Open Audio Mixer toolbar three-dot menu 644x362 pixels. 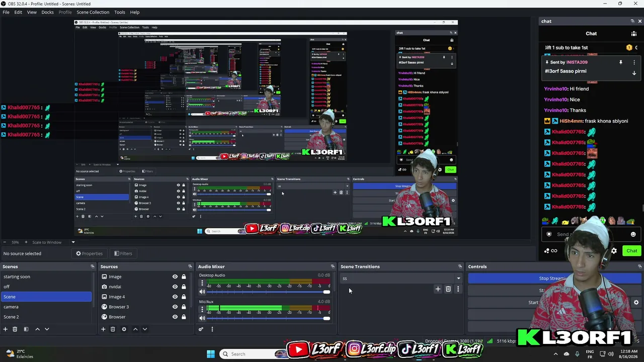[212, 329]
